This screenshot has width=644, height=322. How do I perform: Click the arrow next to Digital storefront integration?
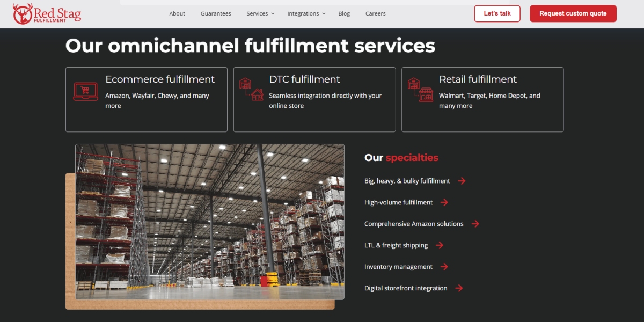pyautogui.click(x=459, y=288)
